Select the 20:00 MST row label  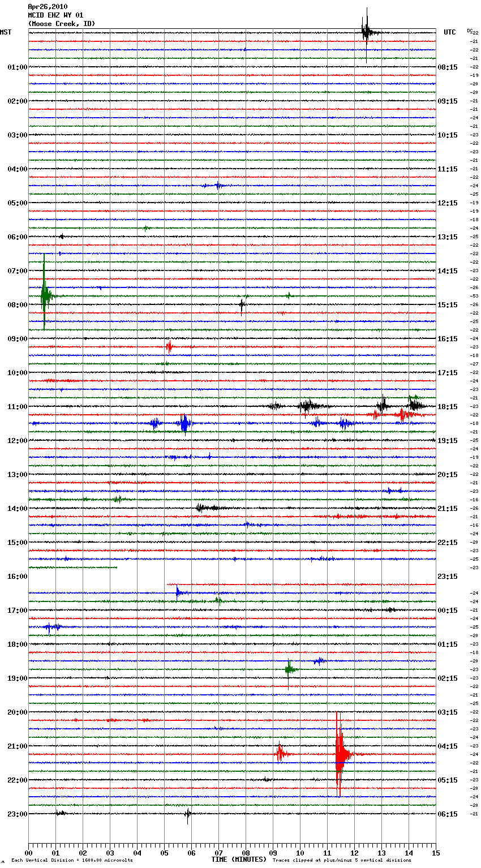[17, 712]
